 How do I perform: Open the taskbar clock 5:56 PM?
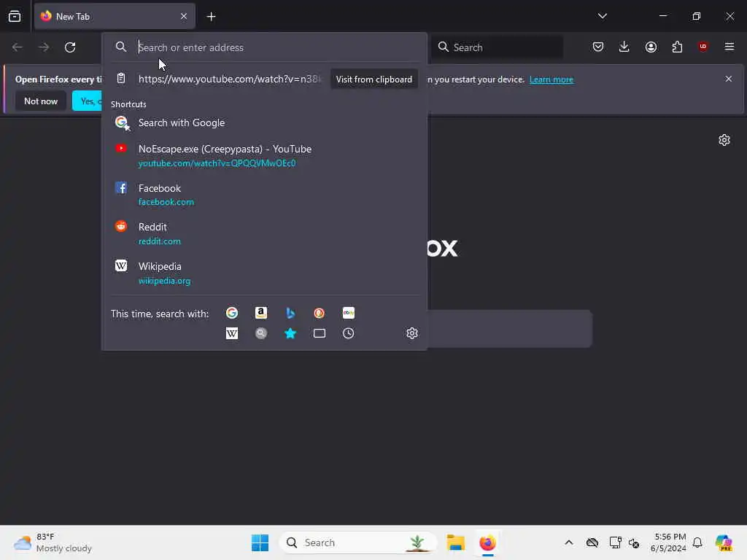tap(668, 542)
